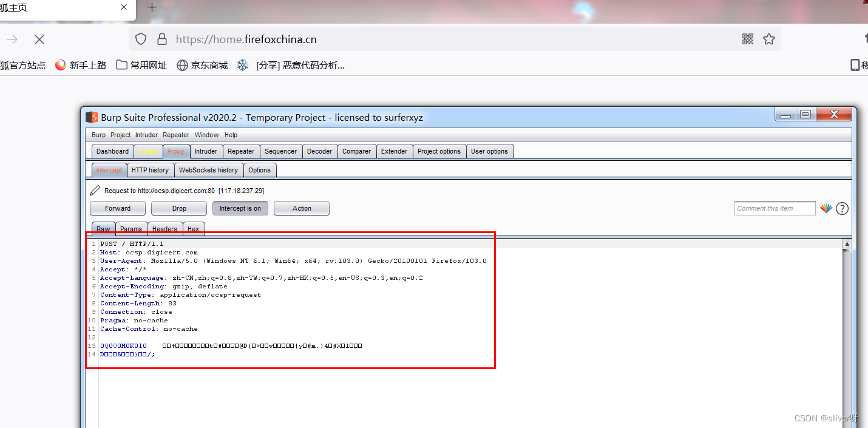Open the 新手上路 bookmark
Image resolution: width=868 pixels, height=428 pixels.
coord(81,65)
